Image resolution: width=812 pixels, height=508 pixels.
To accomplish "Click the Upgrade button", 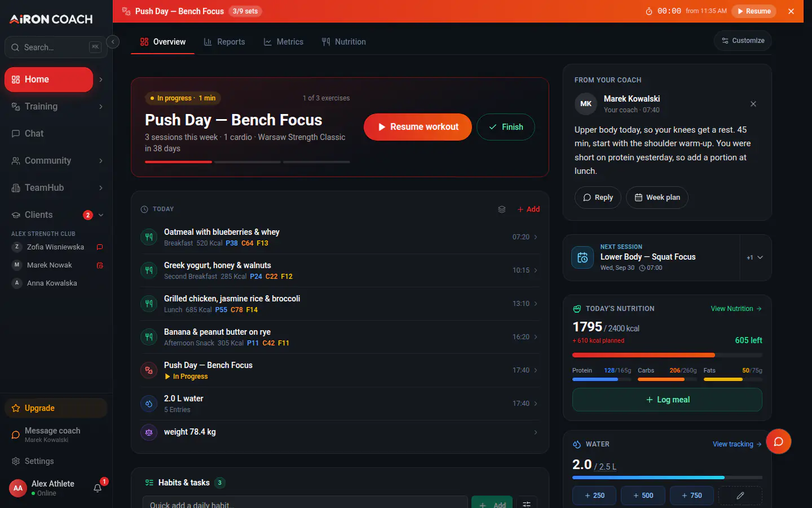I will coord(56,408).
